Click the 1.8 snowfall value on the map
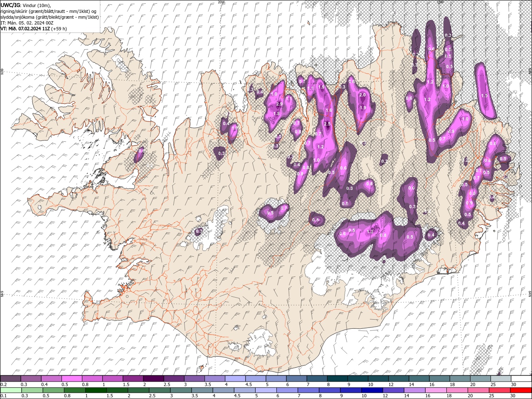Image resolution: width=532 pixels, height=399 pixels. click(276, 113)
